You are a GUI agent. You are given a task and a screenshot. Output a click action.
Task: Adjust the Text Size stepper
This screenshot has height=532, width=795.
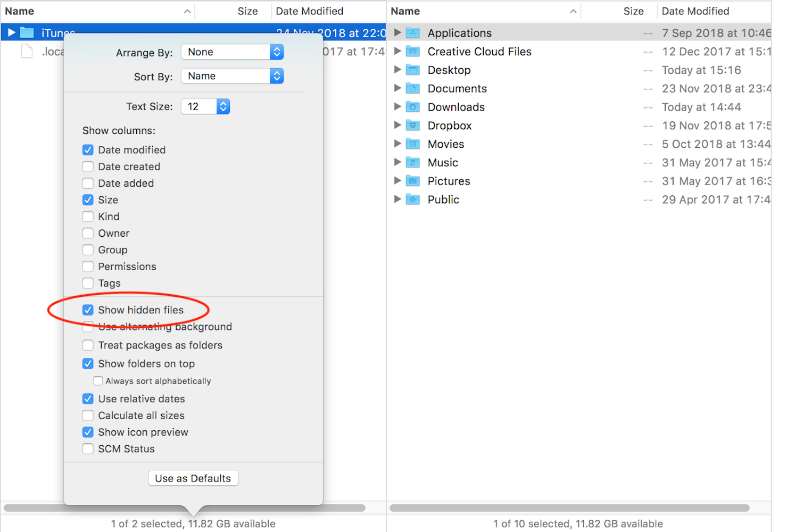point(222,106)
